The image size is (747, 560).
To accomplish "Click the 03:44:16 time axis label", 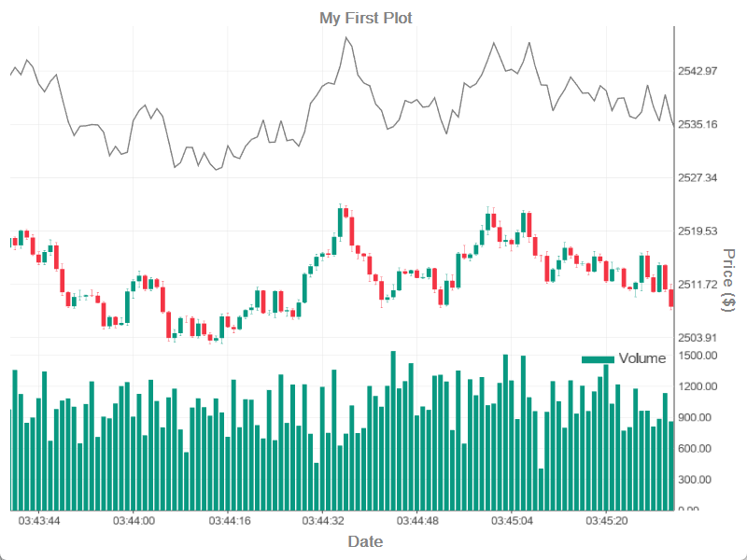I will coord(229,521).
